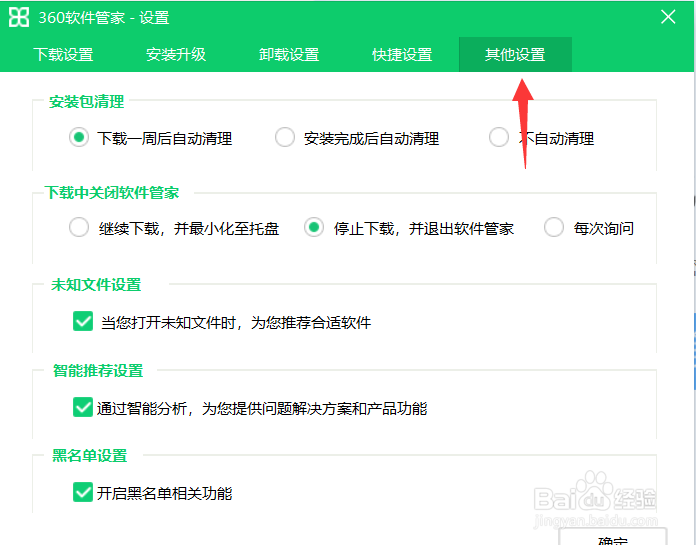Click the 智能推荐设置 section heading
Image resolution: width=696 pixels, height=545 pixels.
98,371
